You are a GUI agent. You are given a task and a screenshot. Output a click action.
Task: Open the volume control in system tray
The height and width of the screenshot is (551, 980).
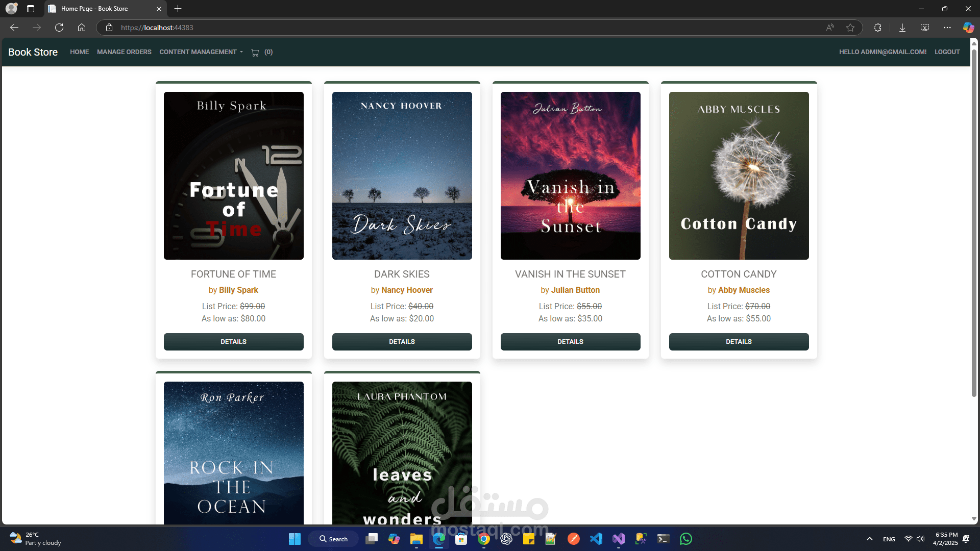(920, 539)
